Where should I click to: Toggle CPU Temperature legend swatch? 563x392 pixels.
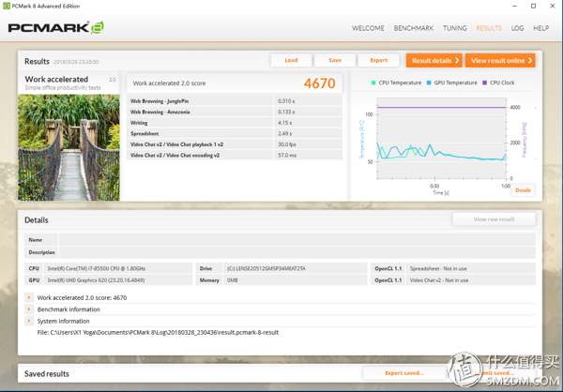pos(373,83)
